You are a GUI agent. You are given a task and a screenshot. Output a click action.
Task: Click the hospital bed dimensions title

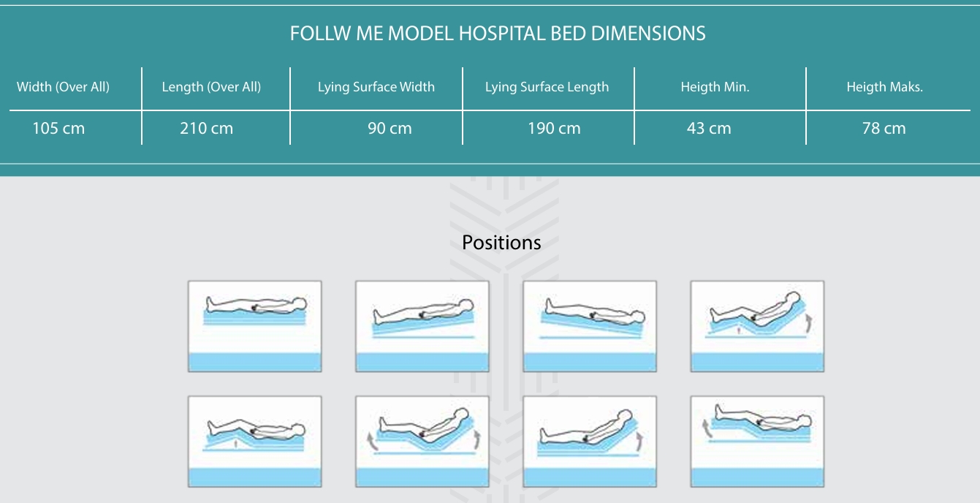pos(498,34)
